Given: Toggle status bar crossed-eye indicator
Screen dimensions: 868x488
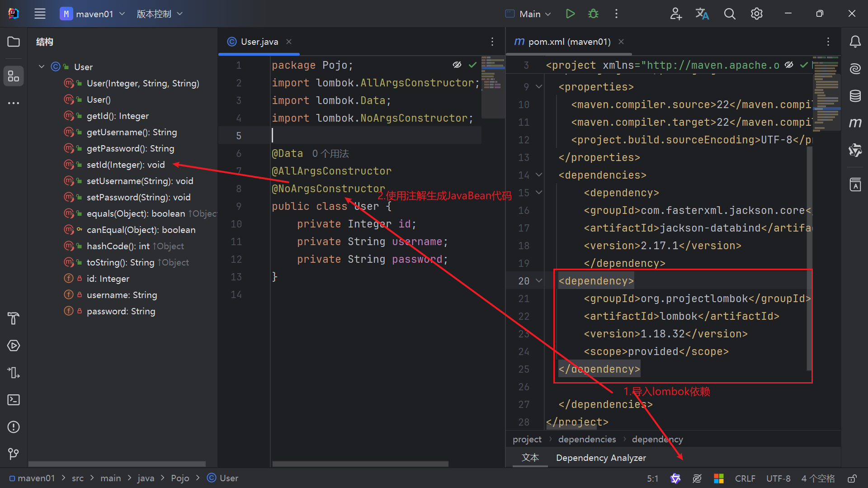Looking at the screenshot, I should click(697, 478).
